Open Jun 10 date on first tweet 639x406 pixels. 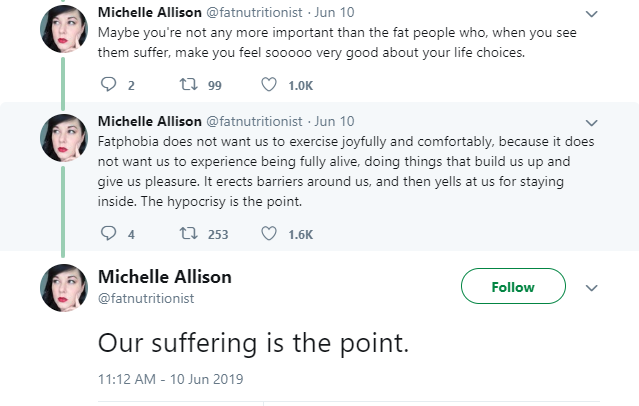click(335, 13)
